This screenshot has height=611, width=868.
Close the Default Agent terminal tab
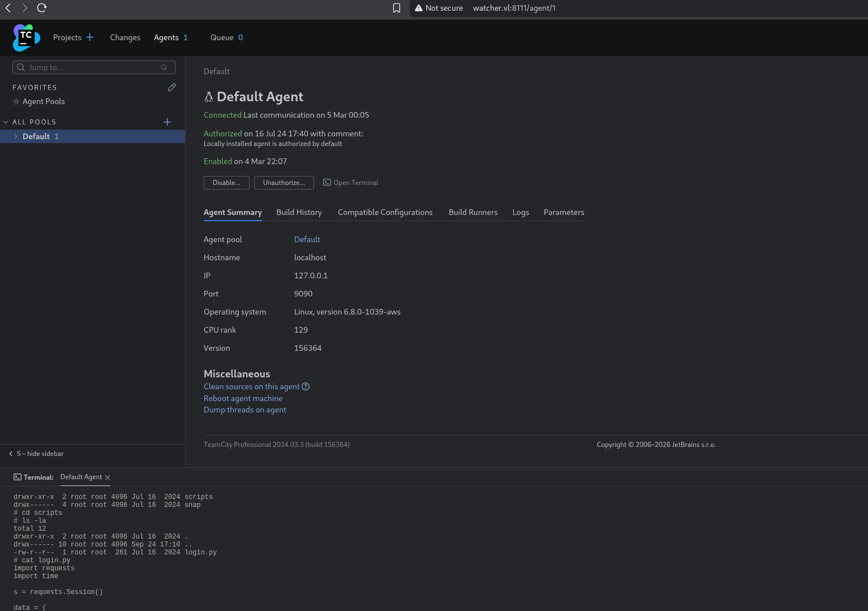[108, 477]
